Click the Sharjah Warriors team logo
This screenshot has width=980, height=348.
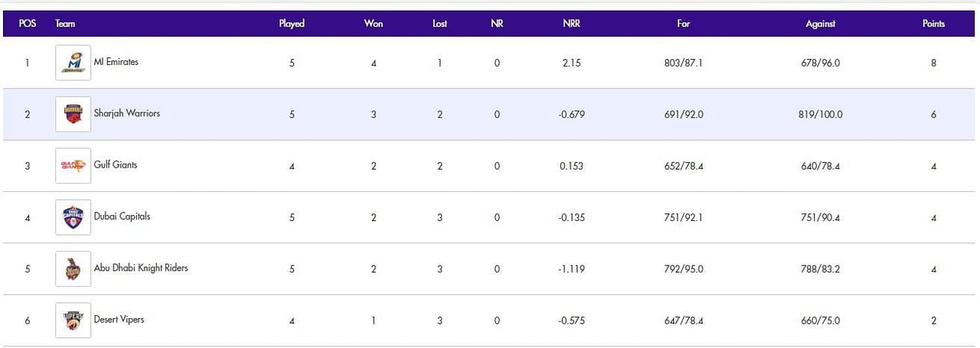(73, 115)
